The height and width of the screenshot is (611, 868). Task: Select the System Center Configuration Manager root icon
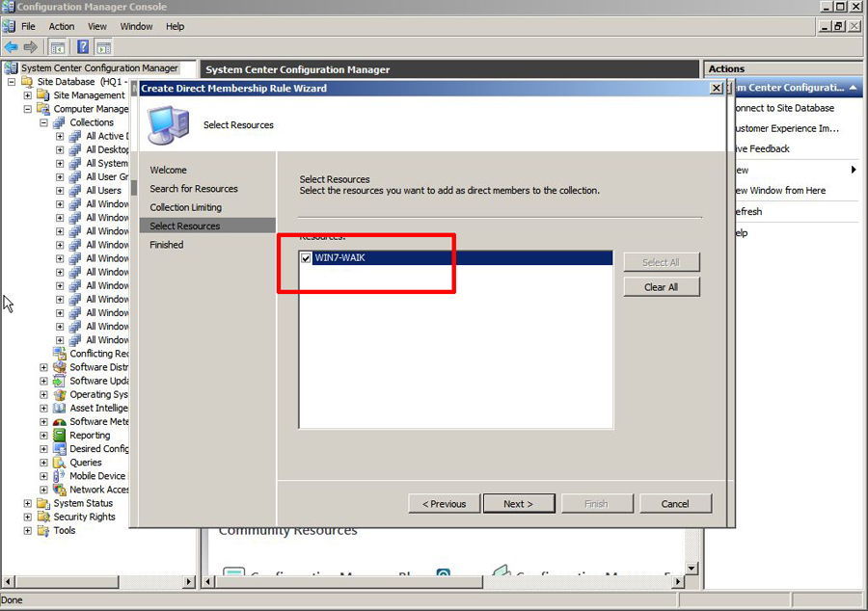[x=11, y=68]
